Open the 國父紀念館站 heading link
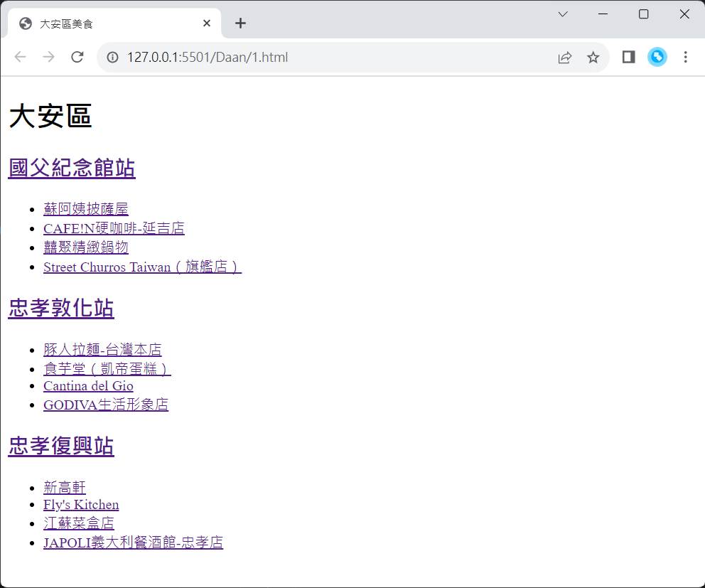The image size is (705, 588). tap(72, 168)
